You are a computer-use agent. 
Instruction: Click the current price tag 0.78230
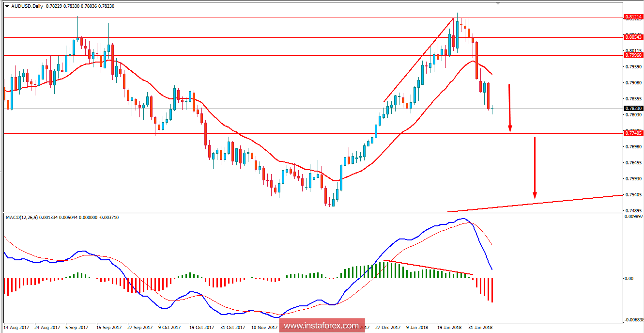pyautogui.click(x=634, y=109)
